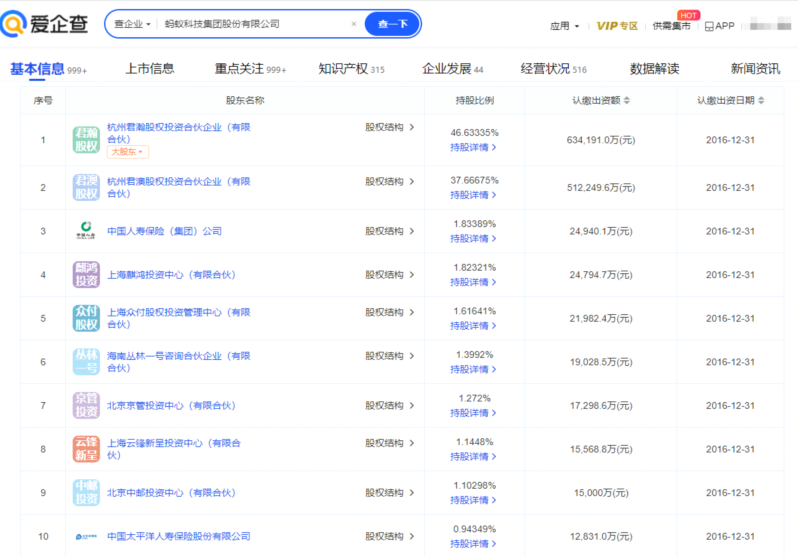Expand 股权结构 for 北京中邮投资中心 row

389,493
